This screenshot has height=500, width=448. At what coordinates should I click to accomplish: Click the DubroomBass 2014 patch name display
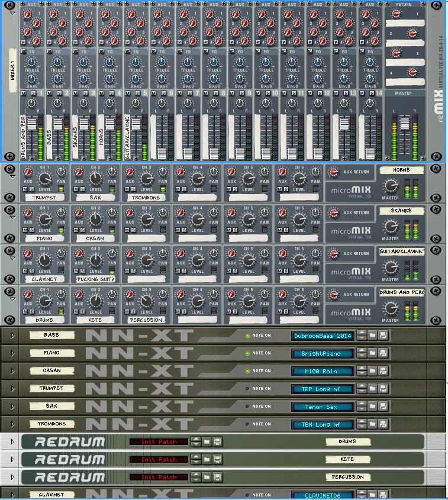323,336
